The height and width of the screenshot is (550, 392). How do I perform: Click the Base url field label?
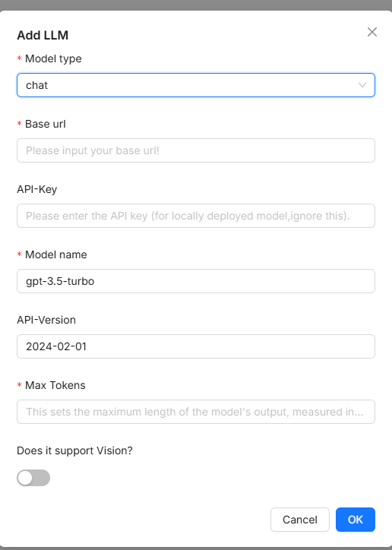(46, 124)
